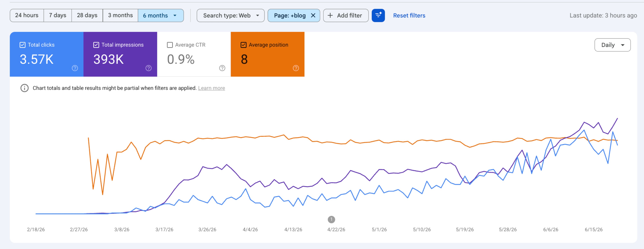Open the Learn more link

tap(212, 88)
